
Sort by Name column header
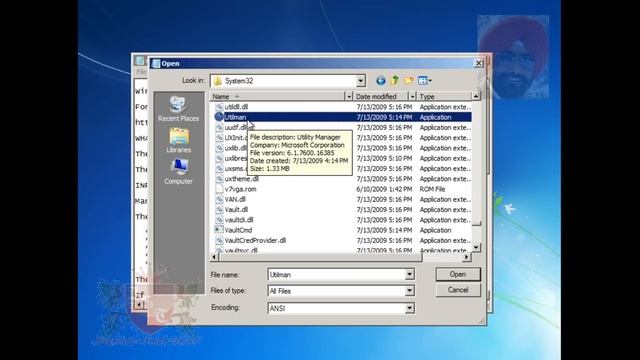tap(278, 96)
